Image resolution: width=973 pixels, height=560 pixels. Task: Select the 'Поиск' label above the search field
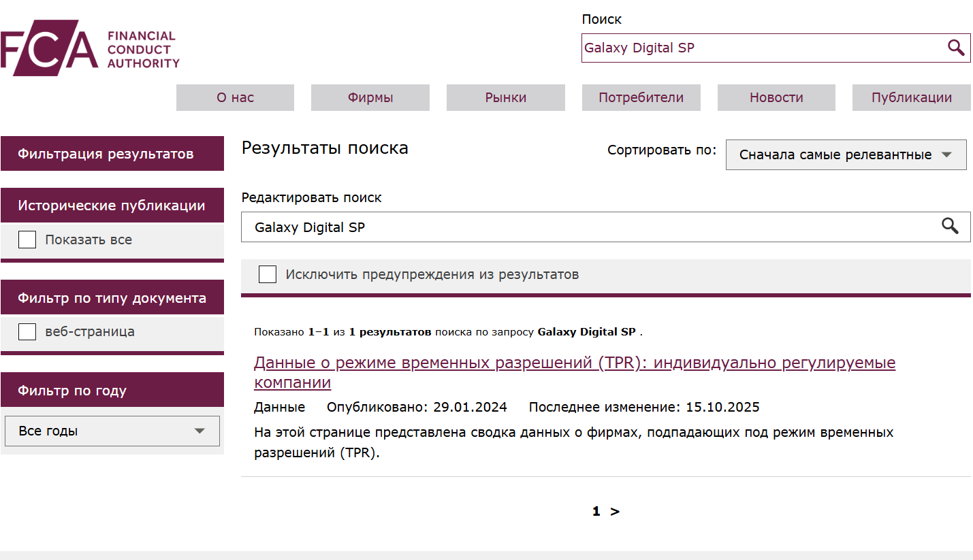tap(602, 19)
